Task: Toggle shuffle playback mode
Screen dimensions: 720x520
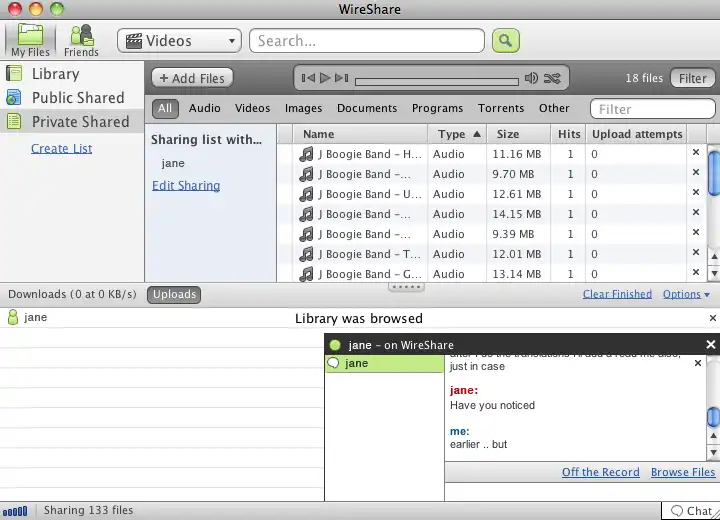Action: 552,78
